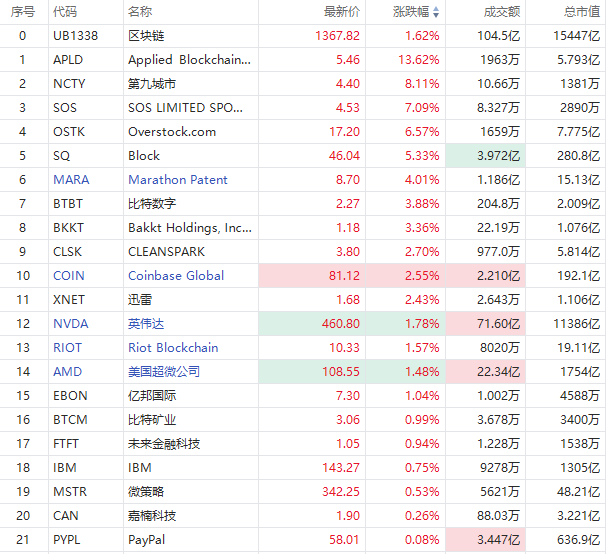The height and width of the screenshot is (554, 606).
Task: Click the 涨跌幅 sort arrow icon
Action: coord(446,12)
